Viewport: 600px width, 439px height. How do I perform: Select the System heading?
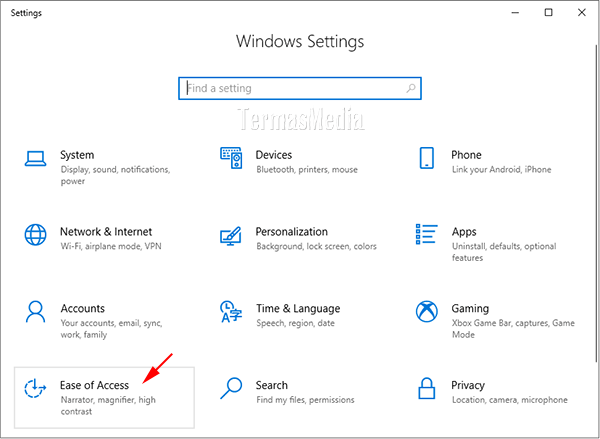tap(77, 155)
